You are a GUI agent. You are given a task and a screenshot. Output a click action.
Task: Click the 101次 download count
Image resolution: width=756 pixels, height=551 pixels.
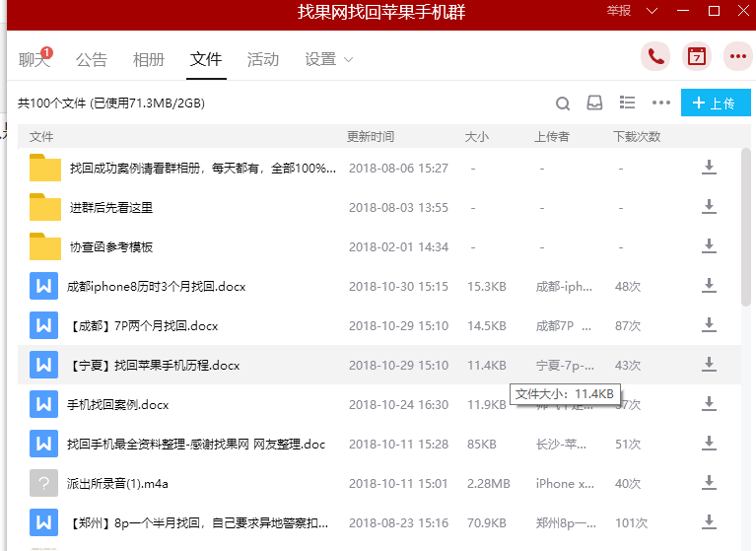(x=631, y=523)
